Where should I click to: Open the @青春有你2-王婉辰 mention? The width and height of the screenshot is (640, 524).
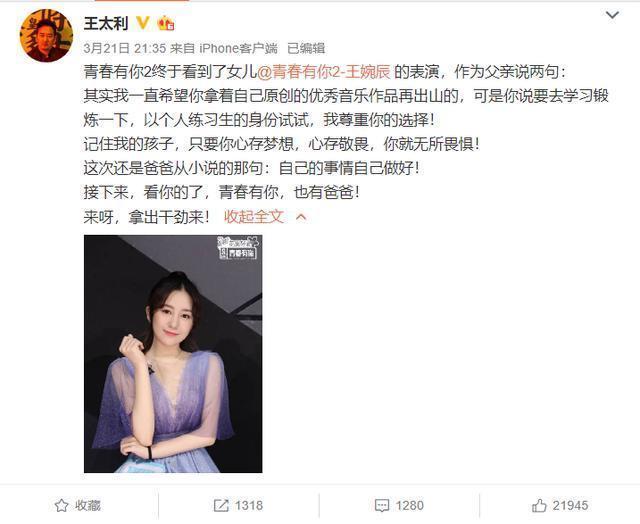point(324,72)
